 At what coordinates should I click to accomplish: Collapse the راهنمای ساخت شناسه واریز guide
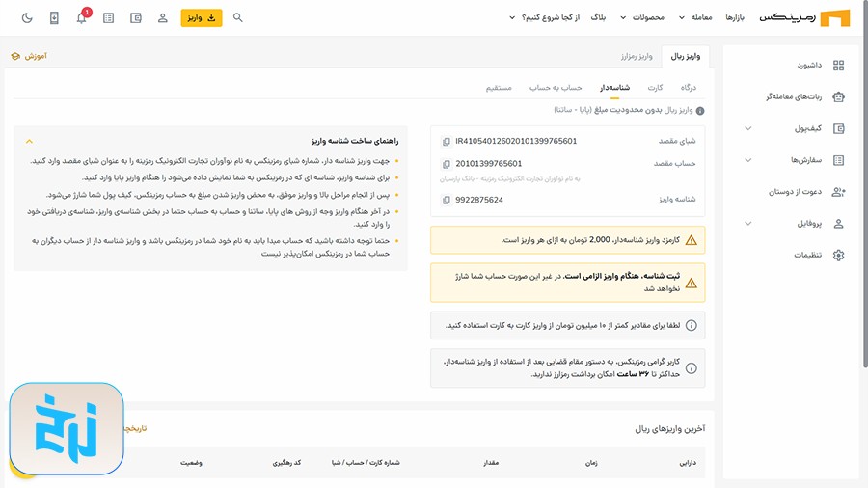coord(30,141)
